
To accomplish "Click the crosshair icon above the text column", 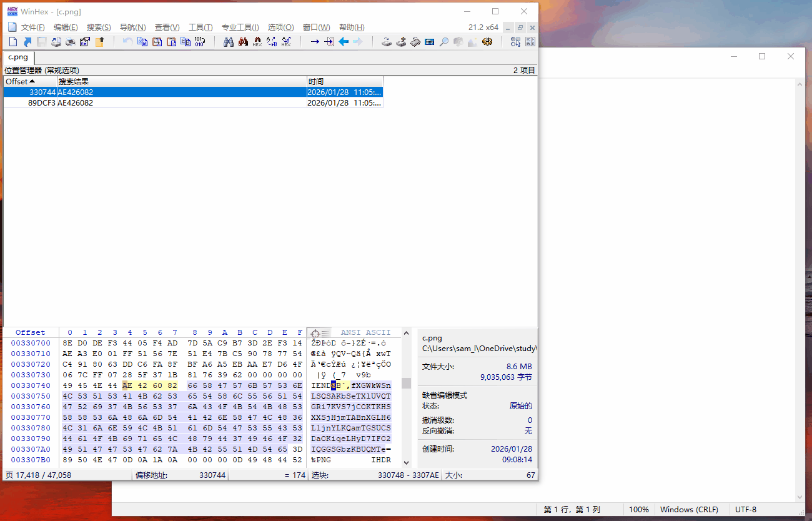I will coord(315,334).
